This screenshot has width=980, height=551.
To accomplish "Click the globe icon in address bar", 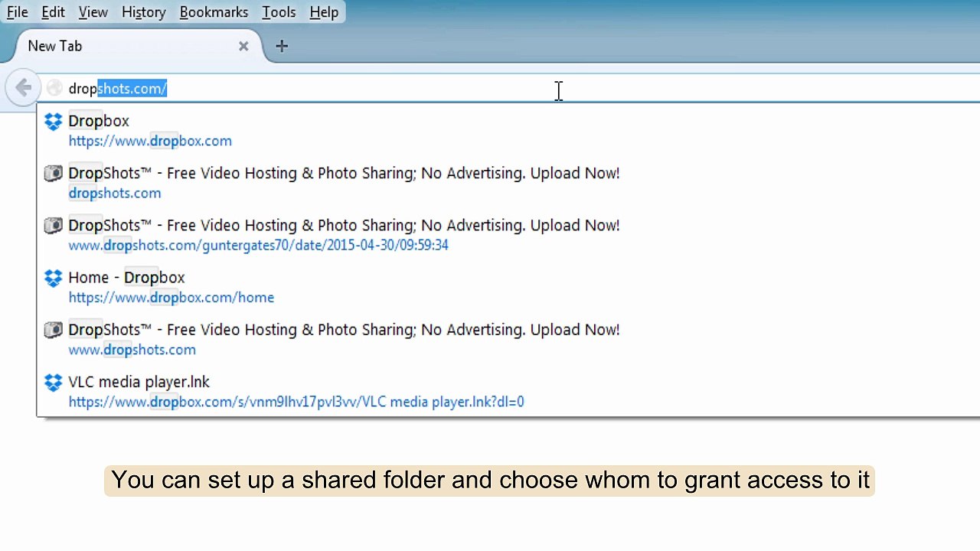I will [x=54, y=89].
